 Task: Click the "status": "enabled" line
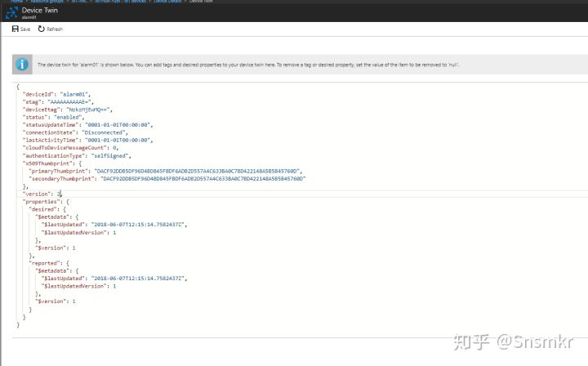point(54,117)
